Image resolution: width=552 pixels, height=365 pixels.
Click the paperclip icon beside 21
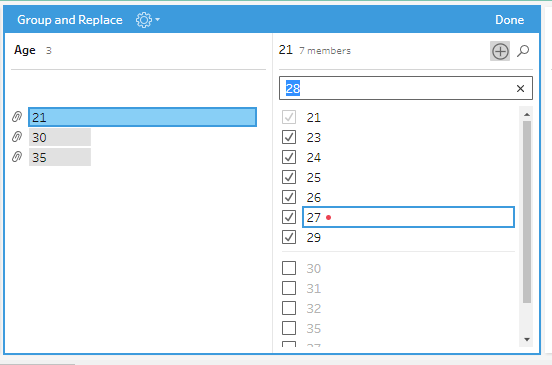point(17,117)
